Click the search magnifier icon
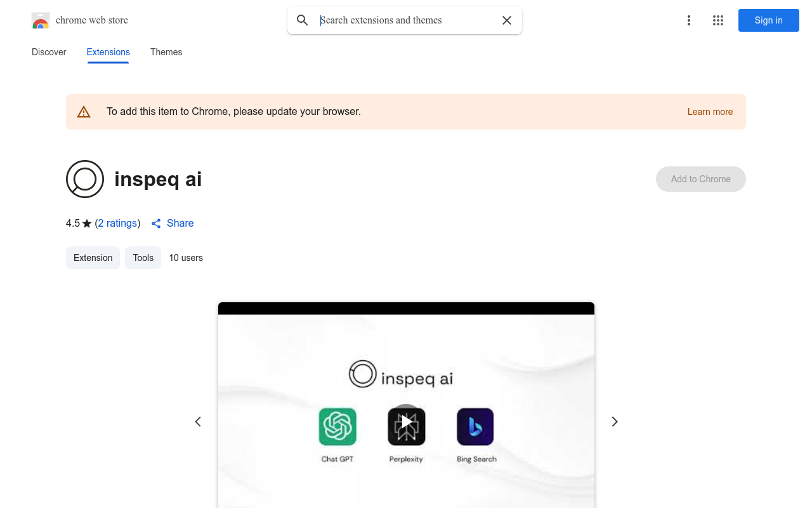812x508 pixels. click(x=303, y=20)
